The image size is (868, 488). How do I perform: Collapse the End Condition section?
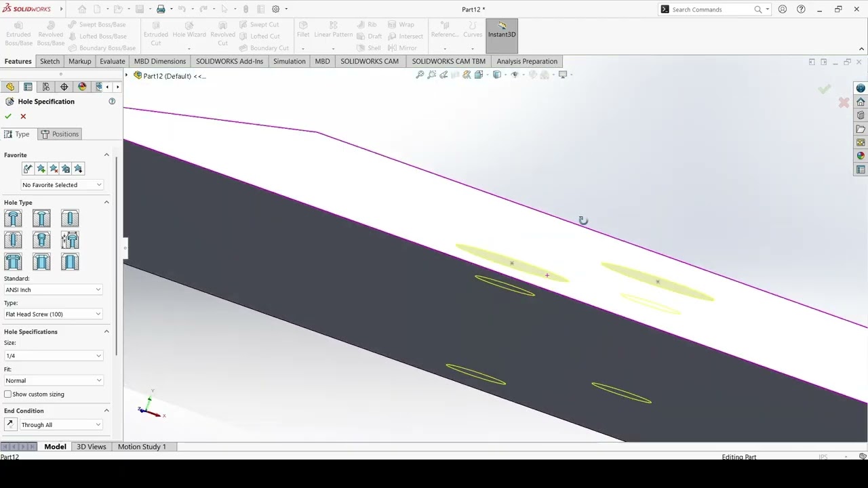(106, 411)
